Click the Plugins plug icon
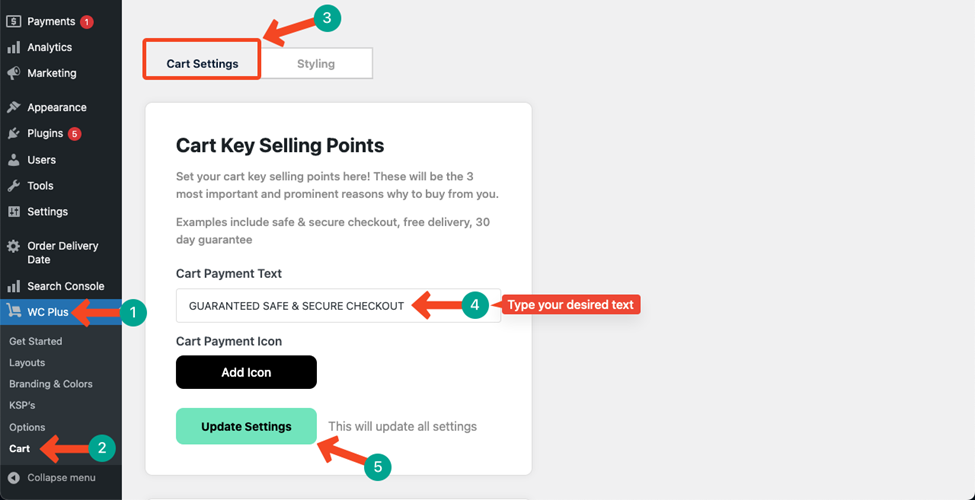The height and width of the screenshot is (500, 975). [x=14, y=134]
